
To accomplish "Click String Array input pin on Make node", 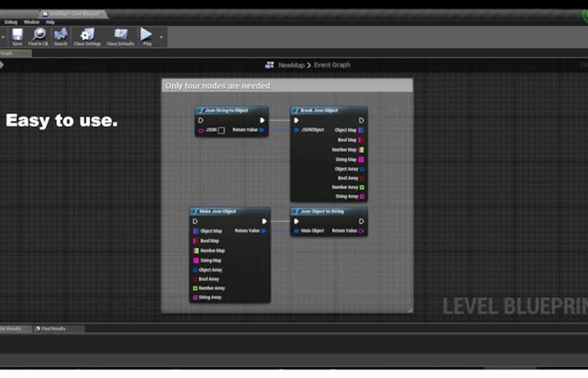I will tap(195, 298).
